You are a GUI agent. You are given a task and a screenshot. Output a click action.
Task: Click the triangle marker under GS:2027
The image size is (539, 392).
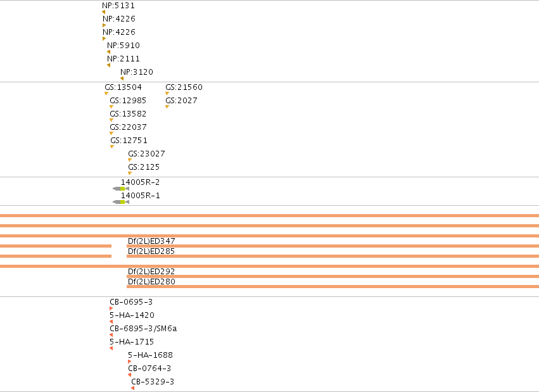coord(167,107)
